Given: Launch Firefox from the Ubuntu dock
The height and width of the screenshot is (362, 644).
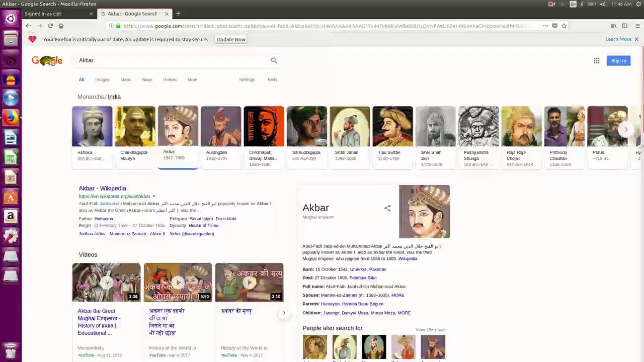Looking at the screenshot, I should (11, 118).
